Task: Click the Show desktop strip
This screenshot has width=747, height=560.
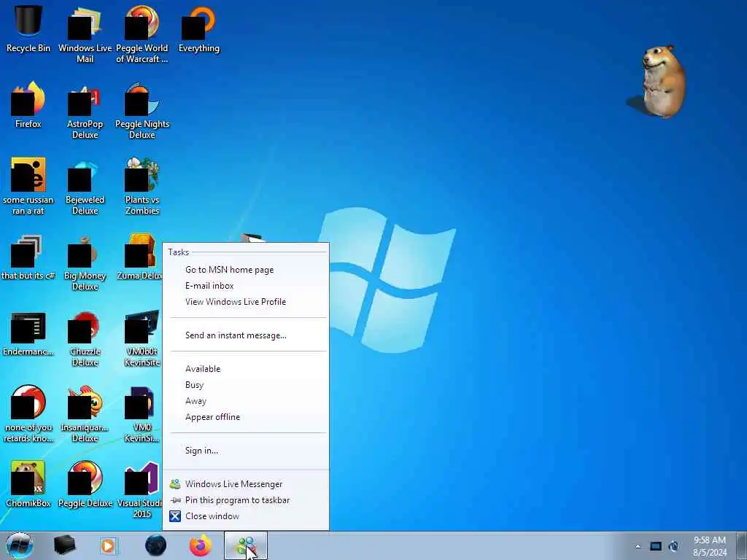Action: pos(742,545)
